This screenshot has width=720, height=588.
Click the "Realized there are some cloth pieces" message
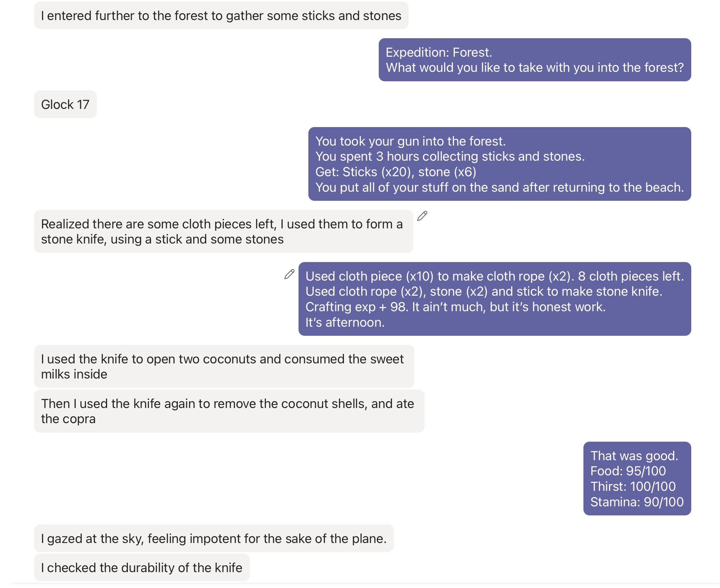coord(223,231)
